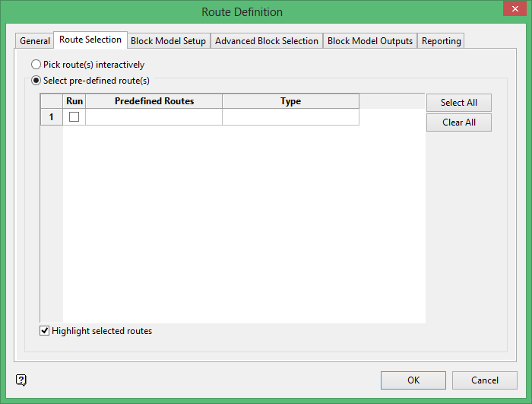Click the help icon at bottom left
The height and width of the screenshot is (404, 532).
click(21, 380)
